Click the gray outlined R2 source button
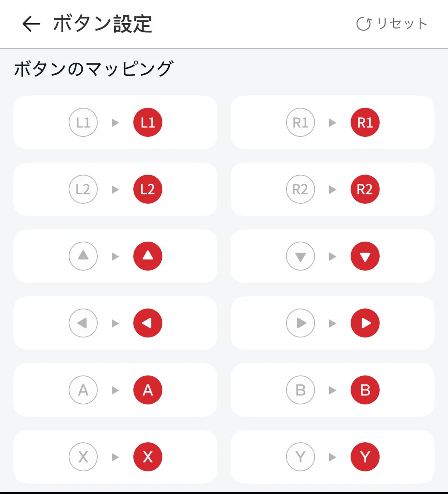Viewport: 448px width, 494px height. [x=300, y=189]
